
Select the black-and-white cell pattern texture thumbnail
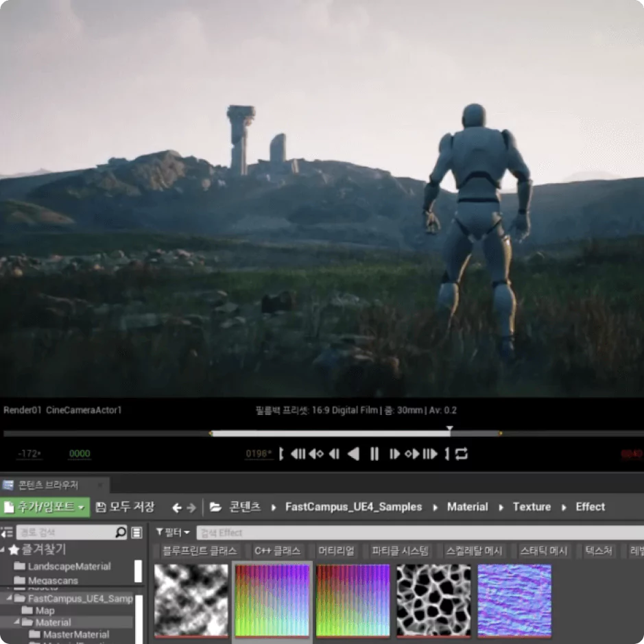[433, 600]
